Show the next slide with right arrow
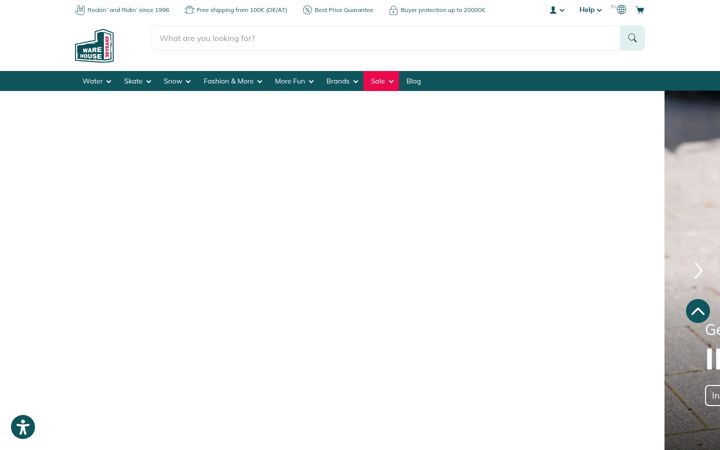 coord(698,270)
